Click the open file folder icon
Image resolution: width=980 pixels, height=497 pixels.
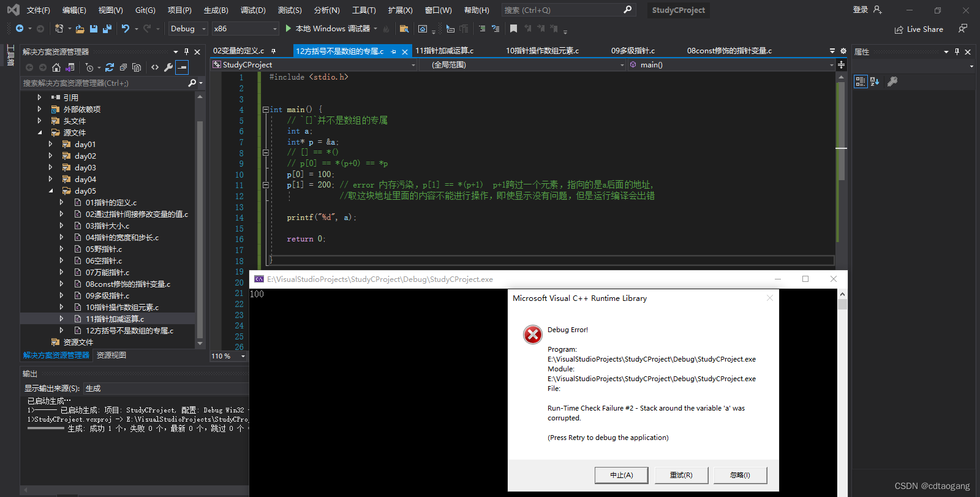(80, 29)
